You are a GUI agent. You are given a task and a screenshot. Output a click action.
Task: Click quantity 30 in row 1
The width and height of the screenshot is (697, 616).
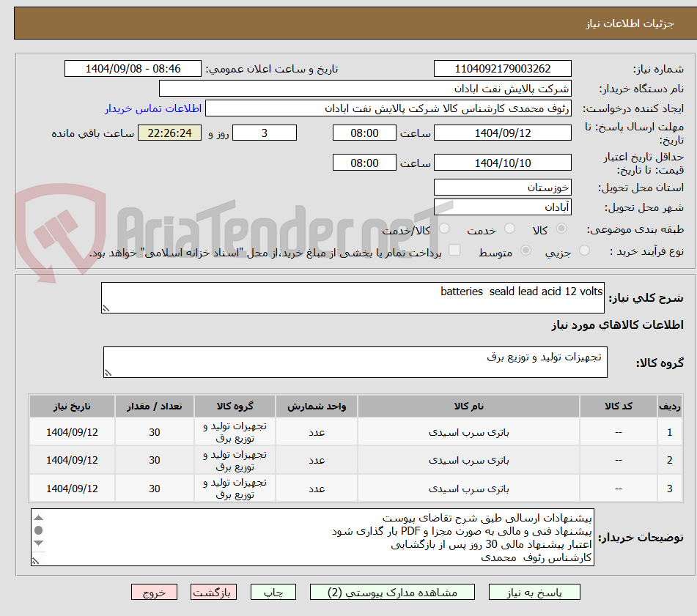[154, 432]
